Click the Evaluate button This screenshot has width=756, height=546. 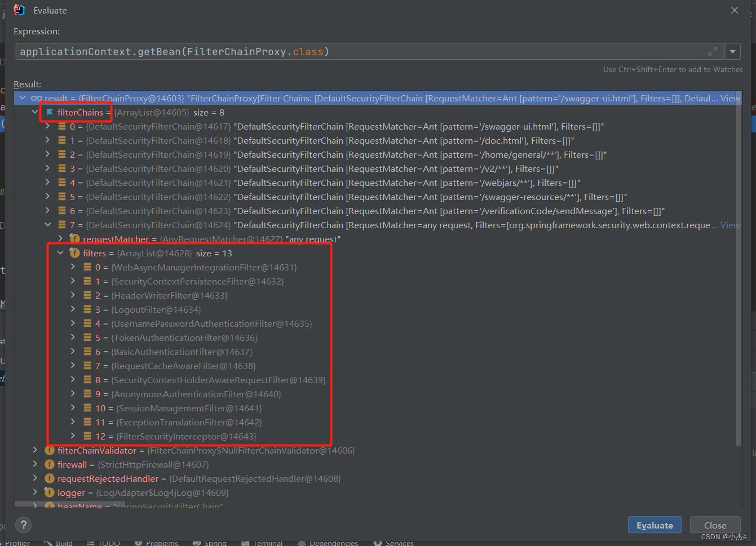655,525
